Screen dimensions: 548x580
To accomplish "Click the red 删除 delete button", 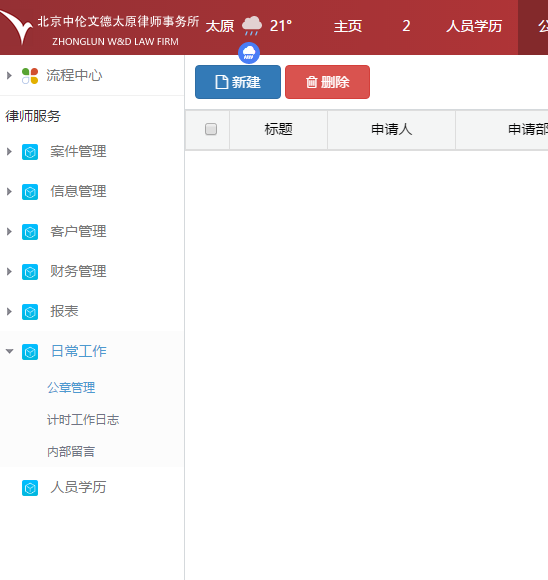I will click(x=327, y=82).
